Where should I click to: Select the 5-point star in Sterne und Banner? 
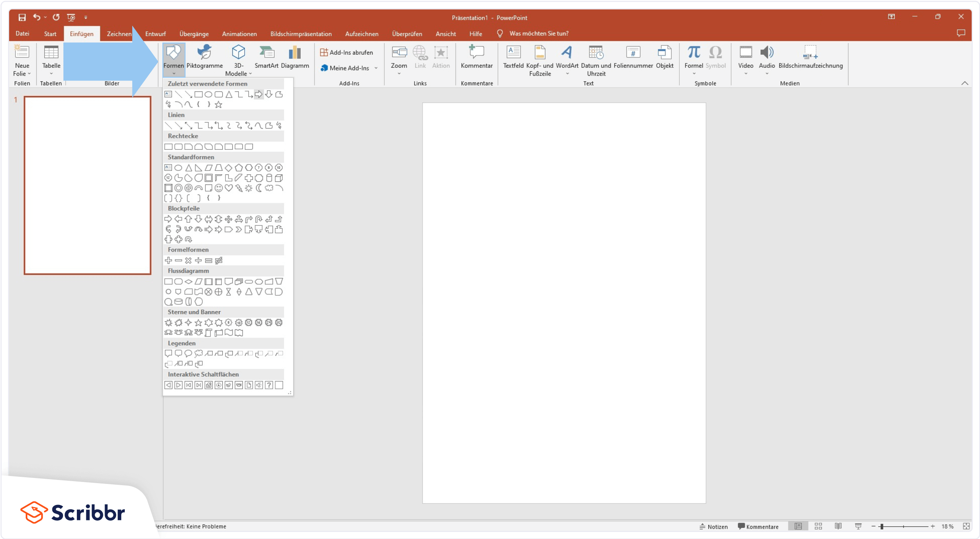pos(198,323)
